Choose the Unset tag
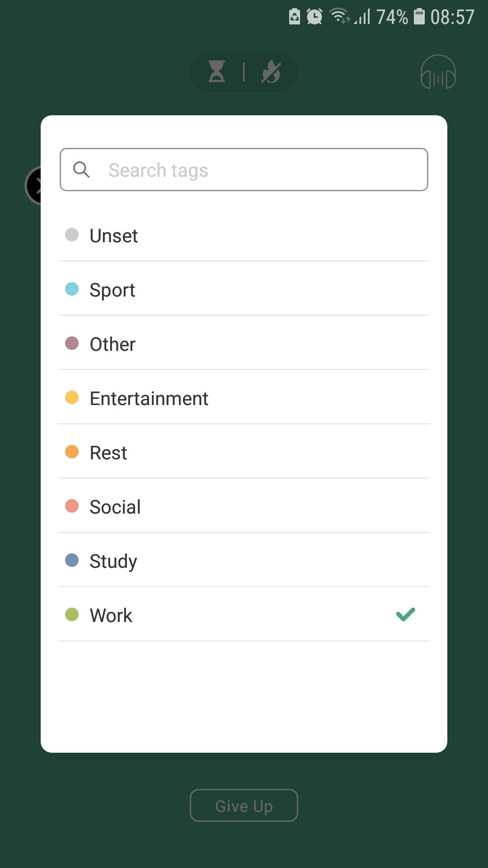Viewport: 488px width, 868px height. tap(114, 236)
